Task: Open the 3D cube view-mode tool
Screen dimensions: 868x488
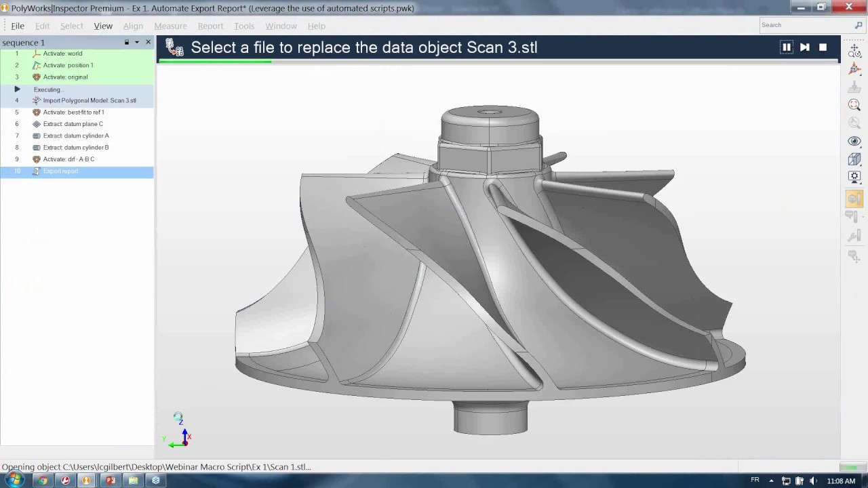Action: point(854,159)
